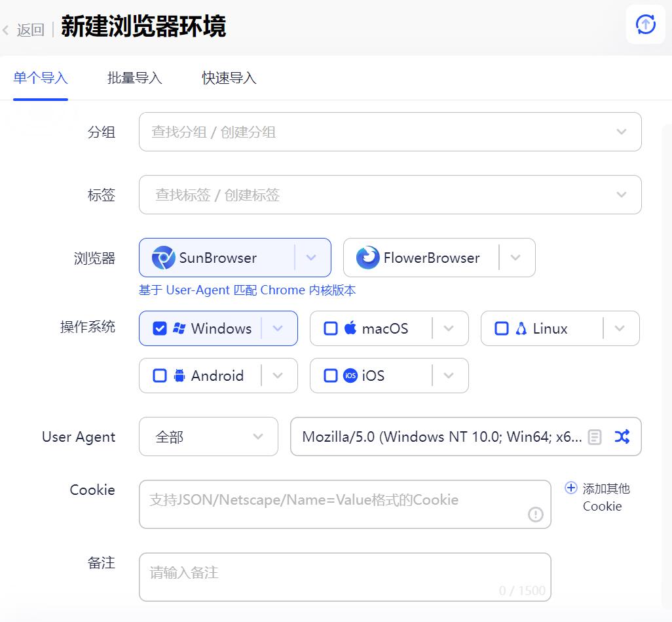Open the User Agent list icon
Viewport: 672px width, 622px height.
click(594, 437)
